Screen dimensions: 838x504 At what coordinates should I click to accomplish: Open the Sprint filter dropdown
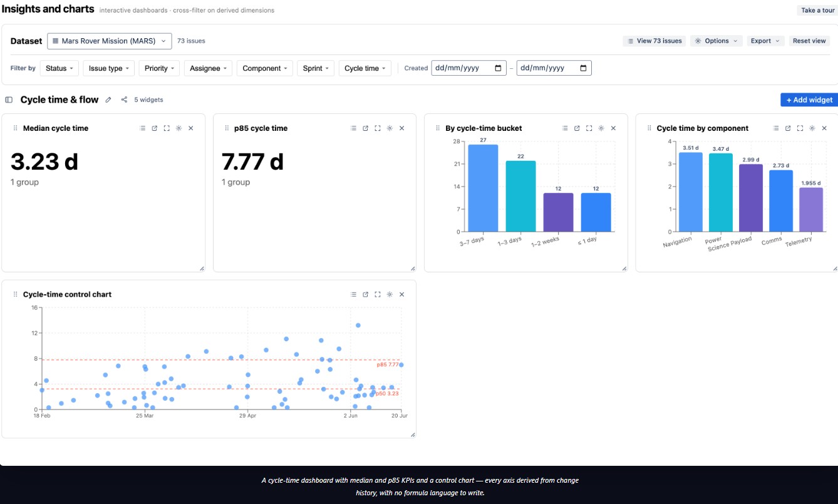(316, 68)
